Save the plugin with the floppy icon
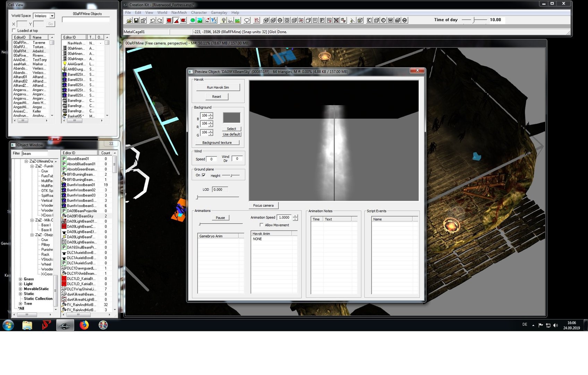 click(x=136, y=20)
